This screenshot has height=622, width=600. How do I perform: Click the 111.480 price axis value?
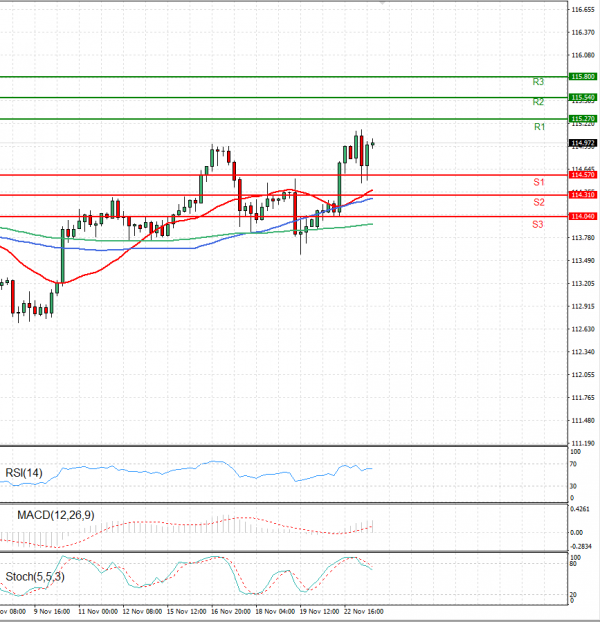point(583,420)
